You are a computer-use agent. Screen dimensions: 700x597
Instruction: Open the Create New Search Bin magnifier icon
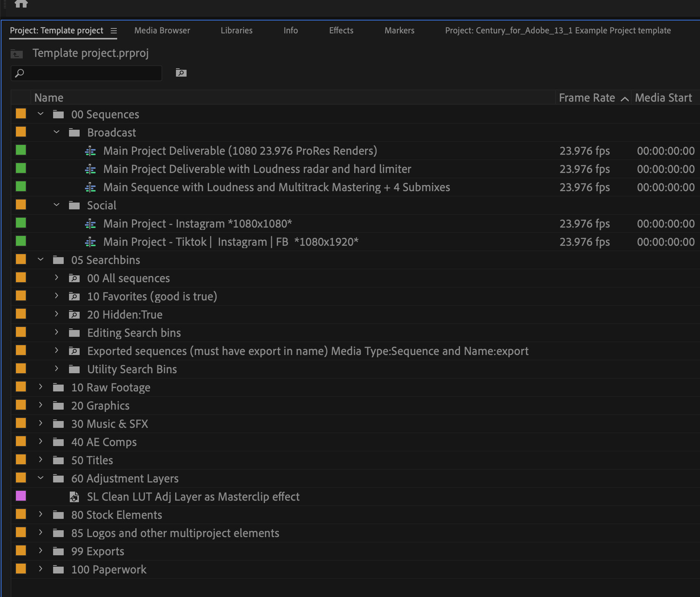click(x=181, y=73)
